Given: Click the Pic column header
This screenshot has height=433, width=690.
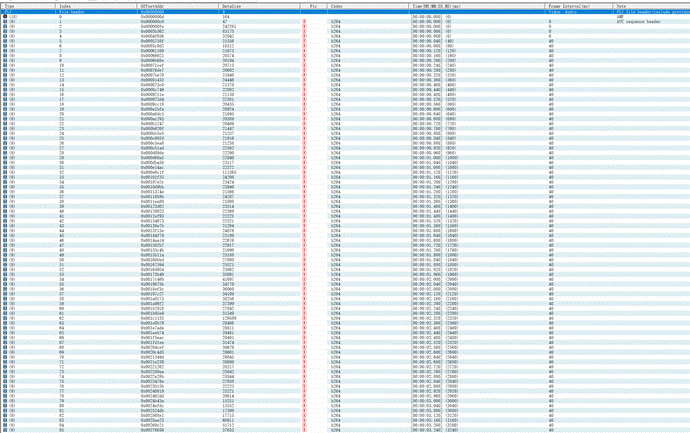Looking at the screenshot, I should pyautogui.click(x=314, y=6).
